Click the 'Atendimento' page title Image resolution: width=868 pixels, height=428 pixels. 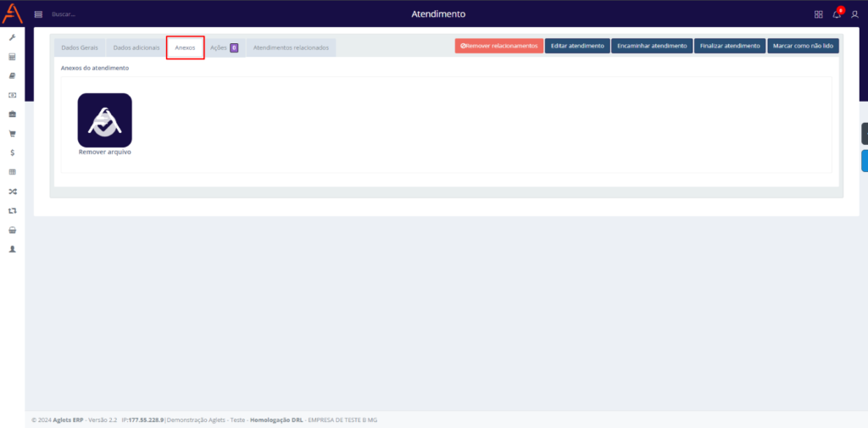click(x=438, y=14)
